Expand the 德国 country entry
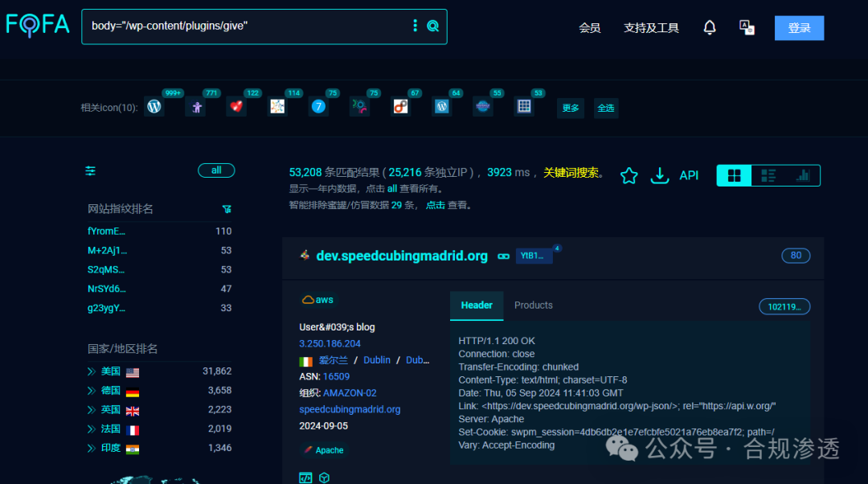The image size is (868, 484). click(x=92, y=391)
